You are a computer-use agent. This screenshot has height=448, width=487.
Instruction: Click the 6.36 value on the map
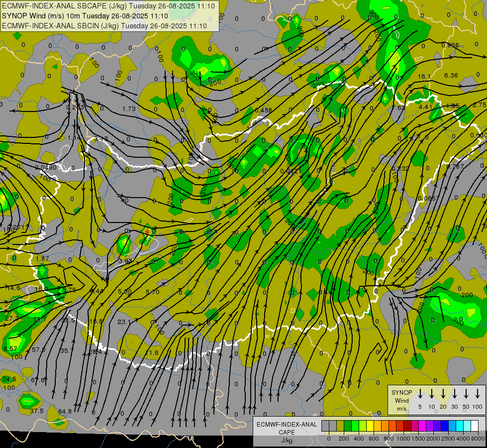tap(451, 75)
